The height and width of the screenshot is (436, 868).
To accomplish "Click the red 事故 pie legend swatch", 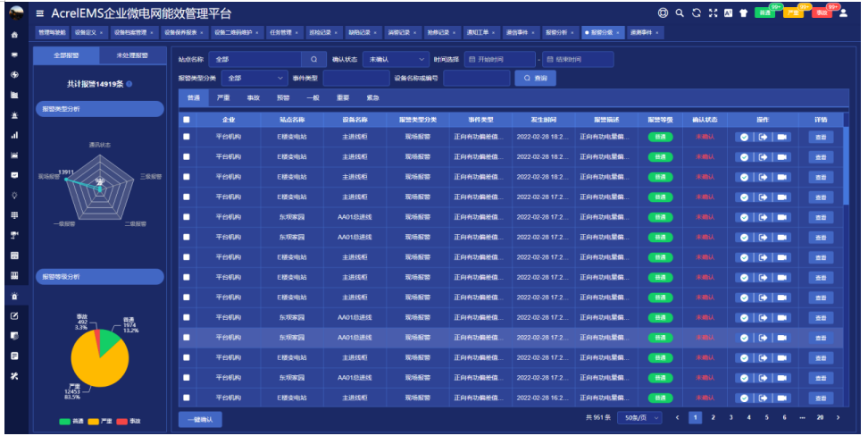I will tap(121, 422).
